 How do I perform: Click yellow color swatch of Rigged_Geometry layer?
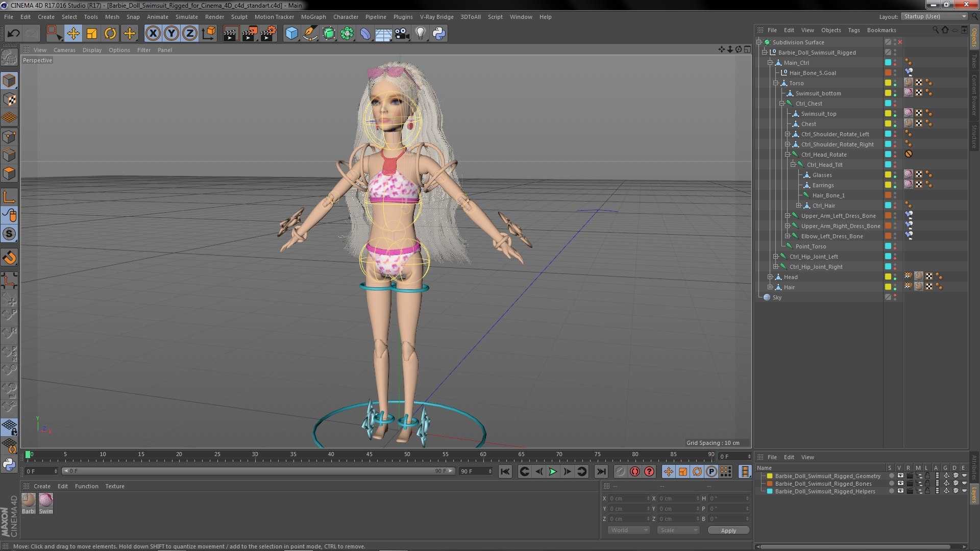[769, 476]
